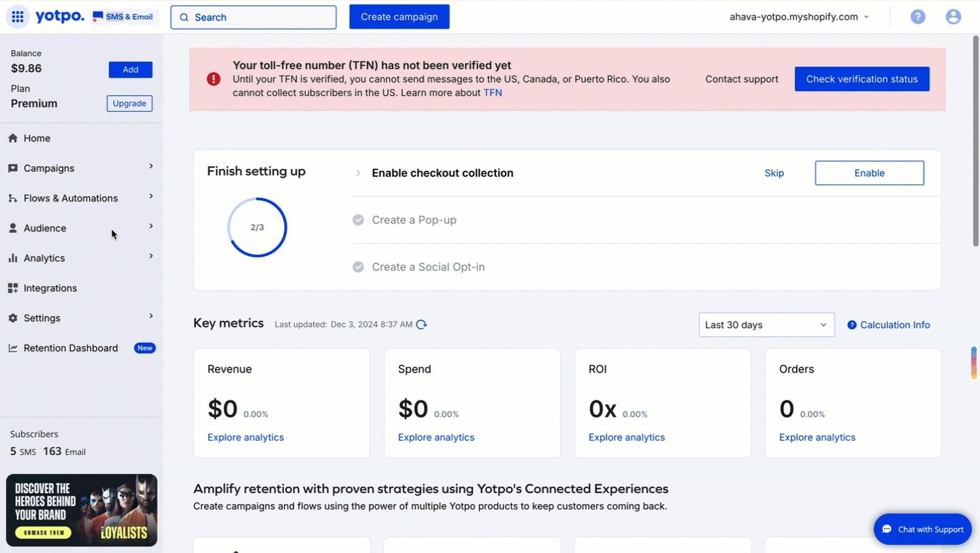
Task: Click the Analytics bar chart icon
Action: 13,258
